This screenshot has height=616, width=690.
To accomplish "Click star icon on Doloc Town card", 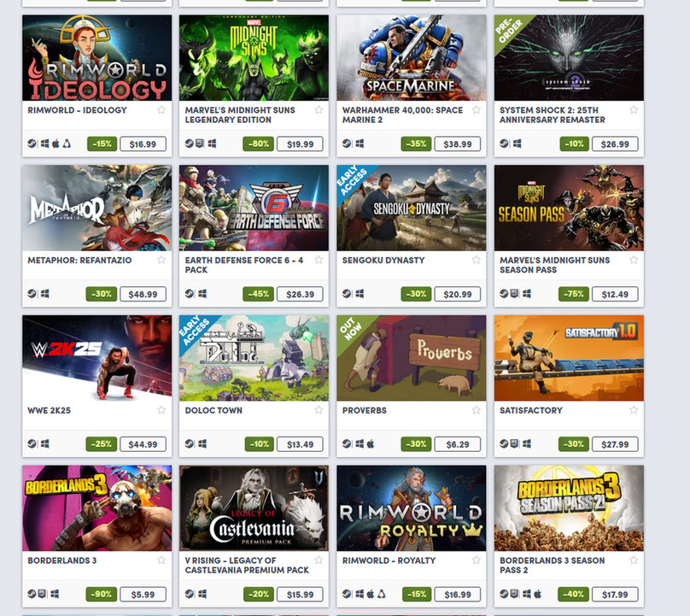I will 319,410.
